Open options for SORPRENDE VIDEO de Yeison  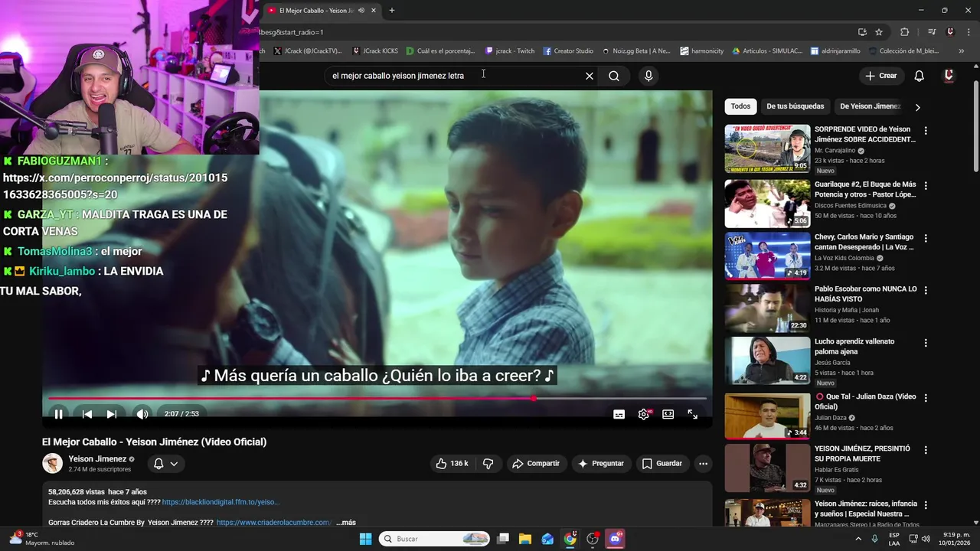[926, 131]
